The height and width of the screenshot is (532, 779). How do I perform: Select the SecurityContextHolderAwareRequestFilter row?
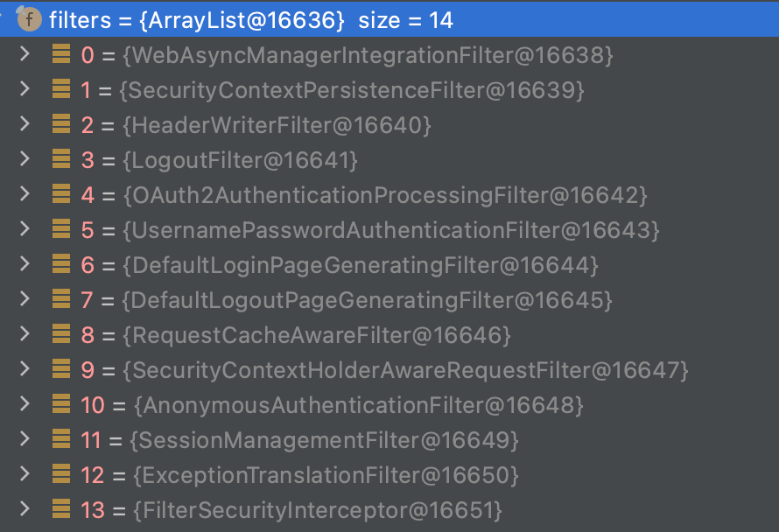point(406,370)
